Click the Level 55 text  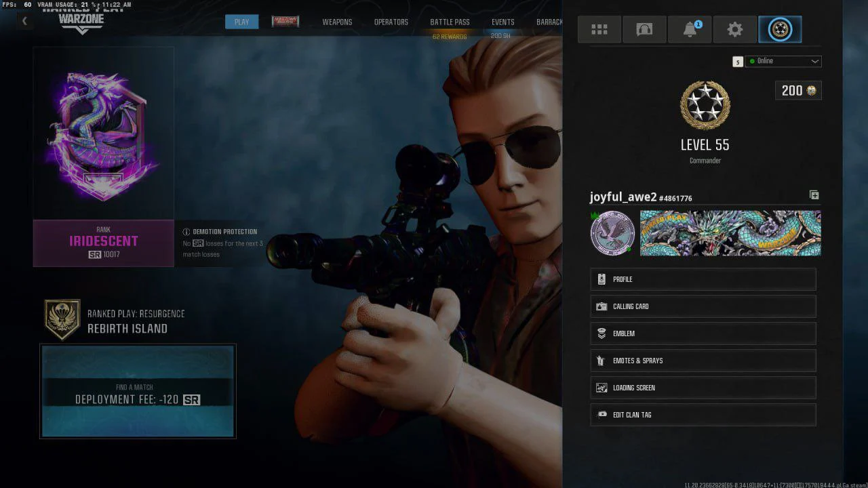[705, 144]
